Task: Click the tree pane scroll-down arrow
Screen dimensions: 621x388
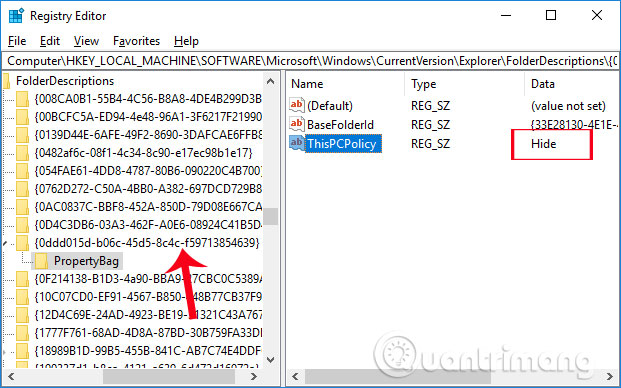Action: 270,359
